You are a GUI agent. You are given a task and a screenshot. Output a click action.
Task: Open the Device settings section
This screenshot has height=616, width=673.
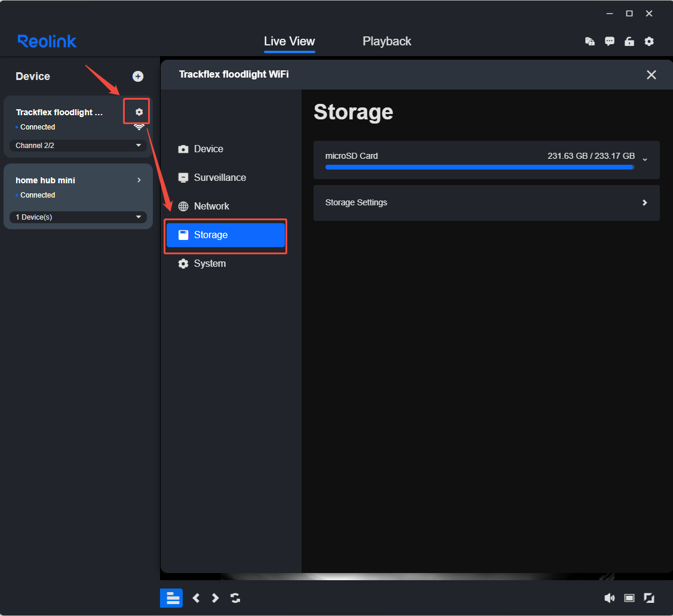(226, 149)
